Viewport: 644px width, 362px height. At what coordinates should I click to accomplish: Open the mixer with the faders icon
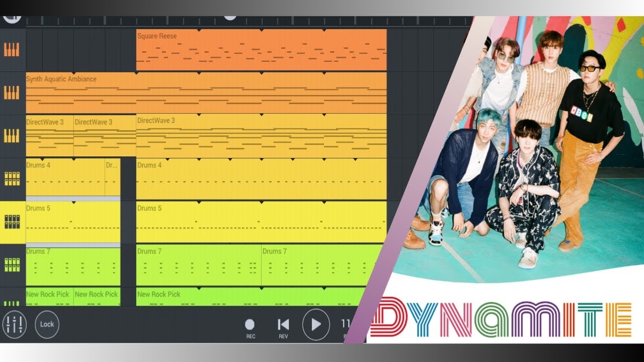14,324
